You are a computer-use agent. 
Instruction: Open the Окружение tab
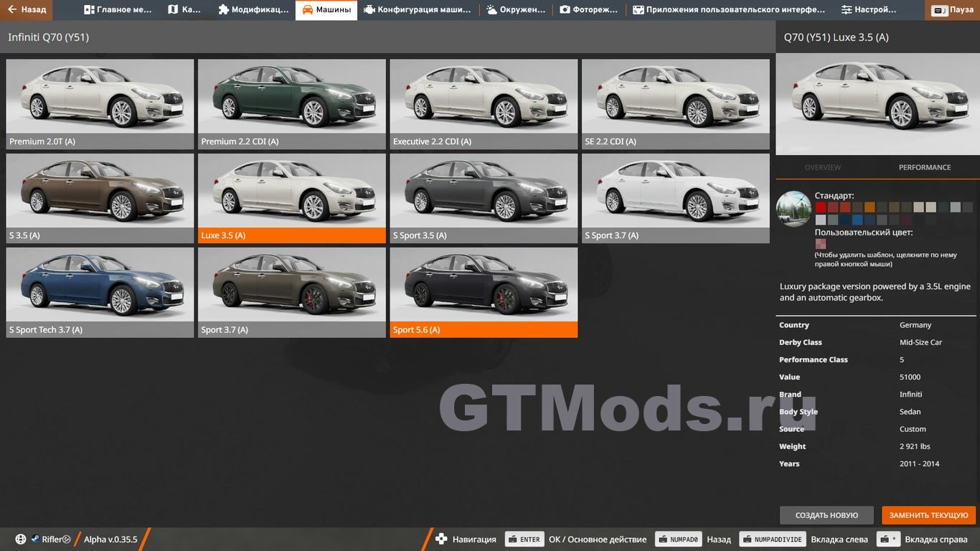[515, 10]
